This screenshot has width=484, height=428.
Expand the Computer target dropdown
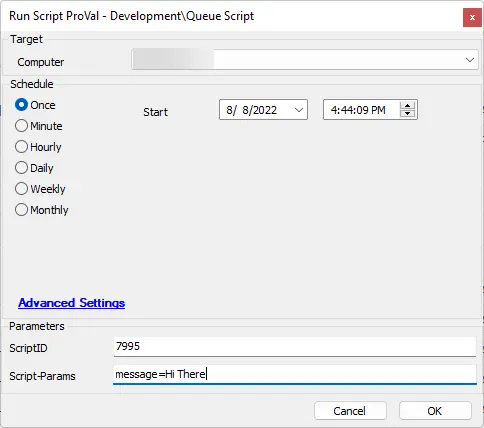[470, 60]
